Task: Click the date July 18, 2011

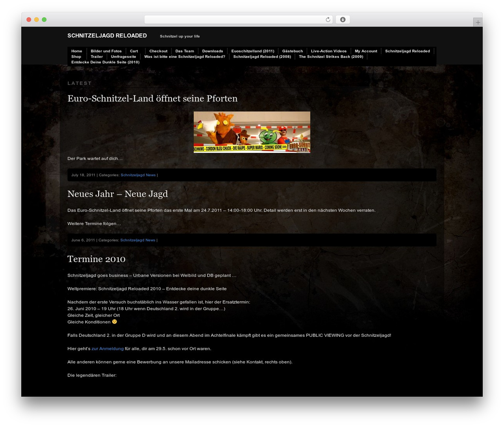Action: tap(83, 175)
